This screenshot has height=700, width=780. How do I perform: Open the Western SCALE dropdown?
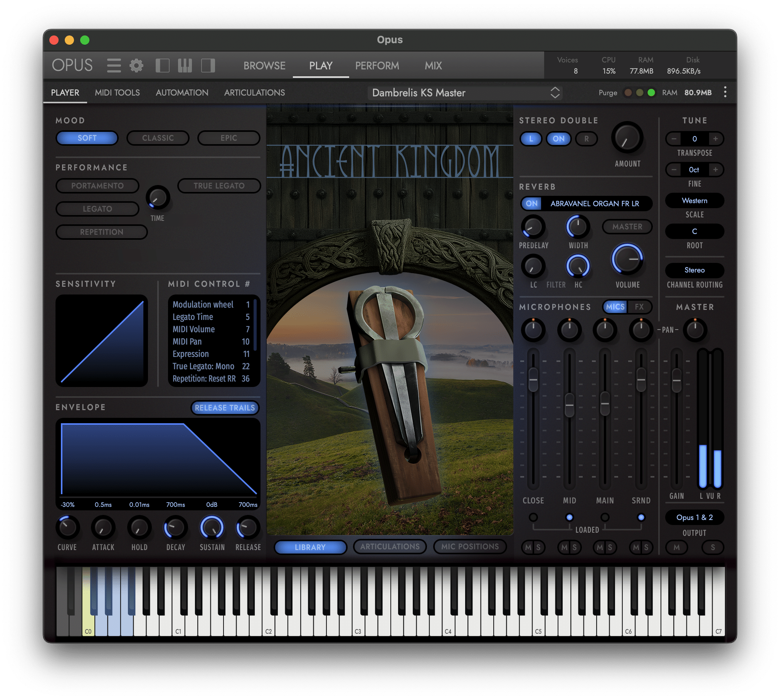click(694, 200)
